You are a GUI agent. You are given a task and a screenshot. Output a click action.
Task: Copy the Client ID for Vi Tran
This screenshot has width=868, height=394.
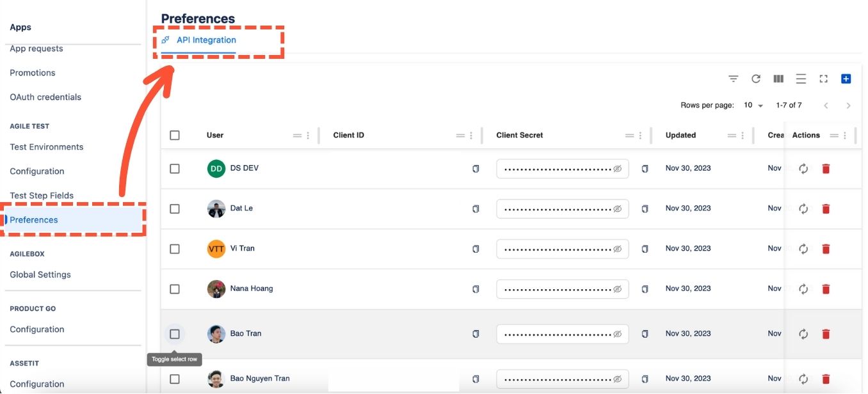pyautogui.click(x=476, y=249)
